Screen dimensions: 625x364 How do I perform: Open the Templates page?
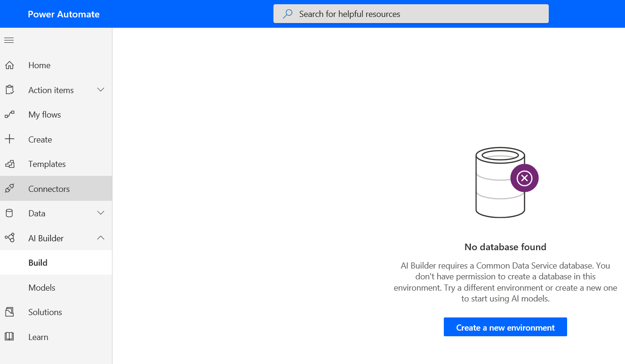tap(56, 164)
